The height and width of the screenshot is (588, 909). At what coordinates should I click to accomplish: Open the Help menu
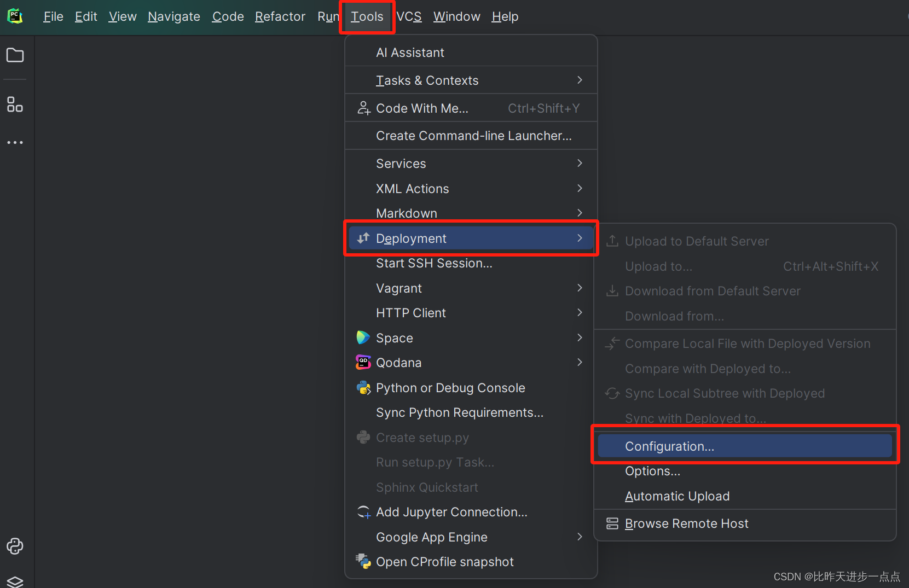(504, 16)
